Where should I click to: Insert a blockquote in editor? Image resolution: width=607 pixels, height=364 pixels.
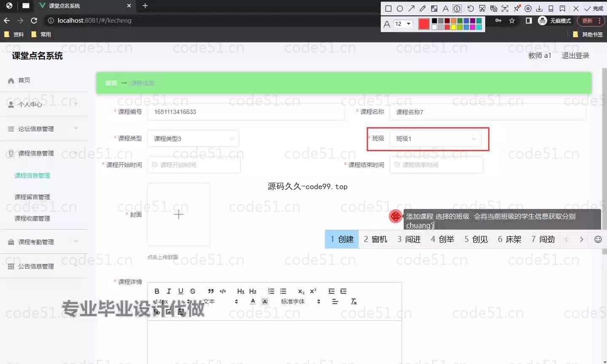[211, 291]
